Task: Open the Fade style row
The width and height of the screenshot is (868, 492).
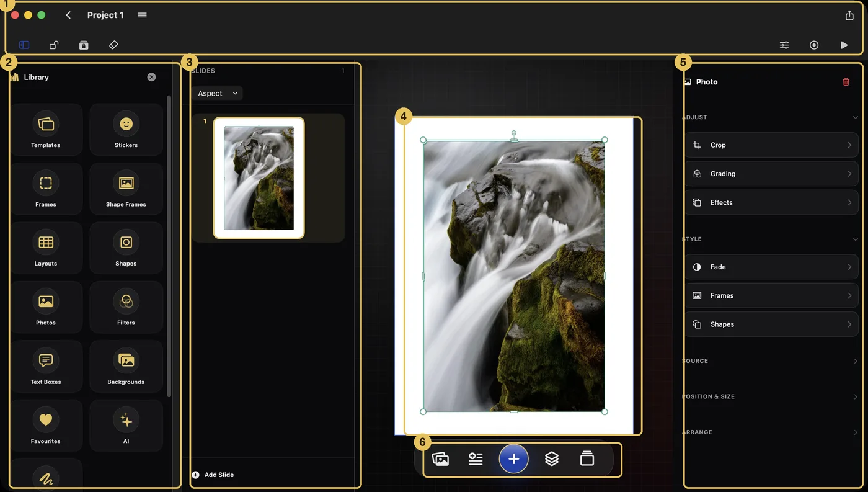Action: (x=772, y=267)
